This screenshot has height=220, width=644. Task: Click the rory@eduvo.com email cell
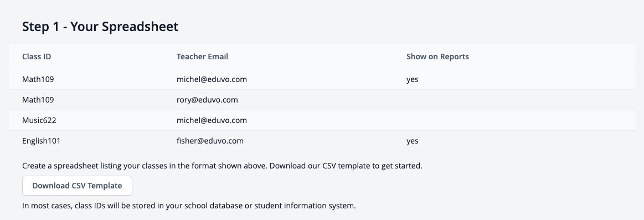point(207,100)
